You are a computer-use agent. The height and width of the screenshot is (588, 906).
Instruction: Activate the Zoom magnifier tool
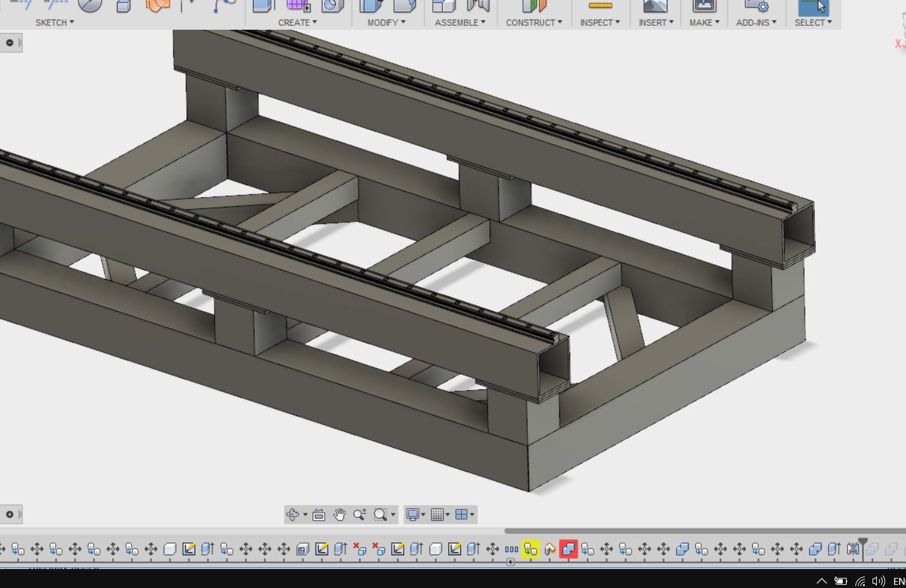pyautogui.click(x=359, y=515)
